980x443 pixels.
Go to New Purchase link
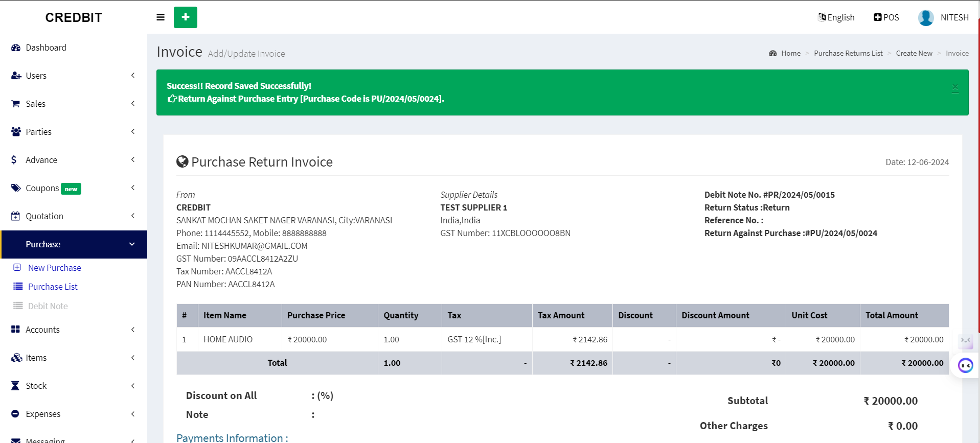(x=54, y=268)
